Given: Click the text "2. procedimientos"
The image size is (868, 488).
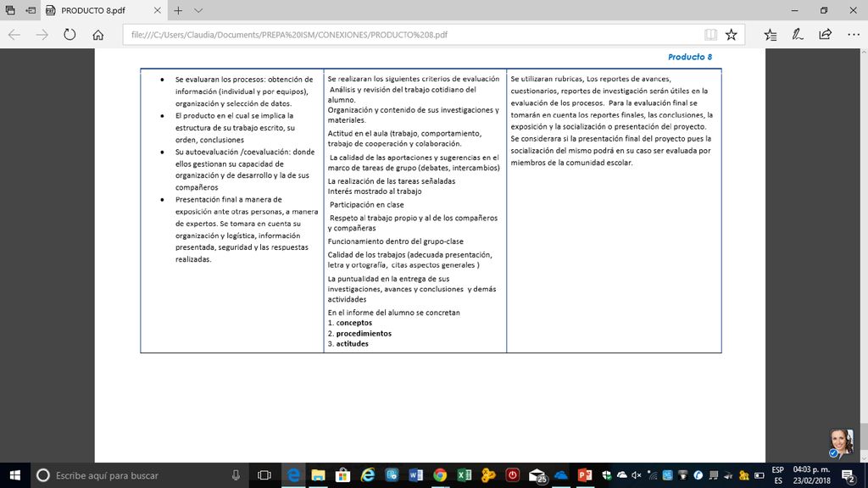Looking at the screenshot, I should pos(359,333).
